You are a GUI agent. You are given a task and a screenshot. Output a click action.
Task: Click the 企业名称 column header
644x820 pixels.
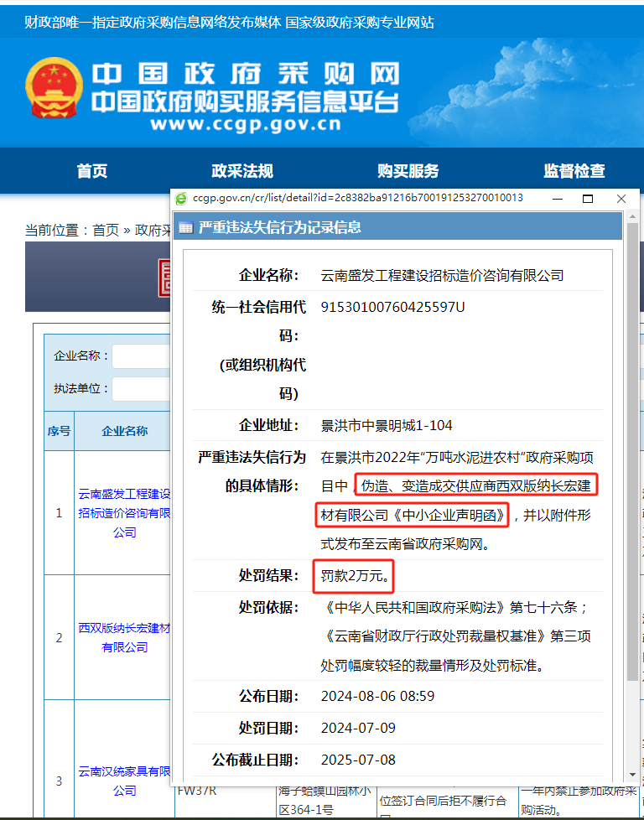pos(124,431)
